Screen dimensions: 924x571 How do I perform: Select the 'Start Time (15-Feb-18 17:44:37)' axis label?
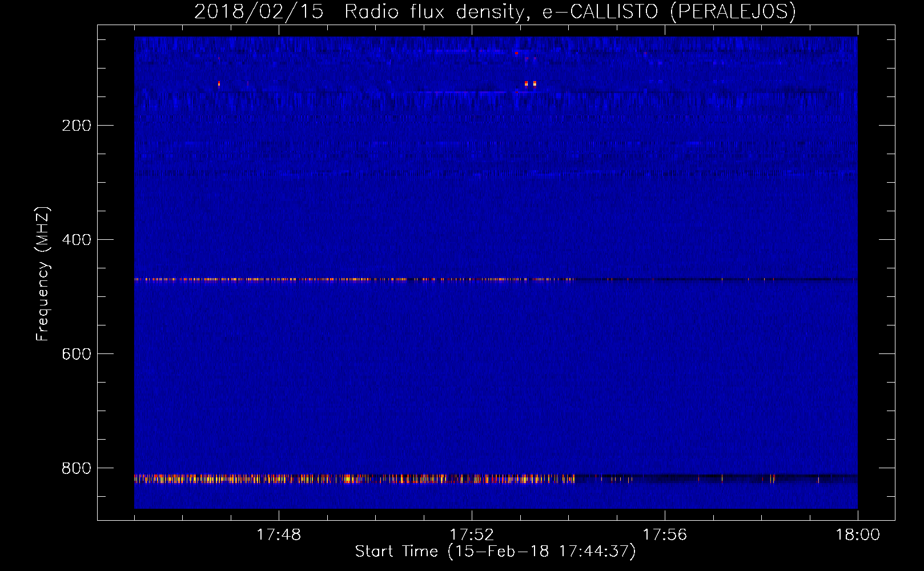(x=495, y=552)
